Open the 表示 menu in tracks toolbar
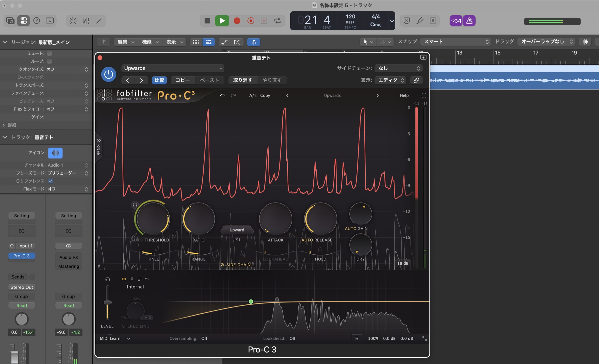Screen dimensions: 599x364 [x=174, y=42]
